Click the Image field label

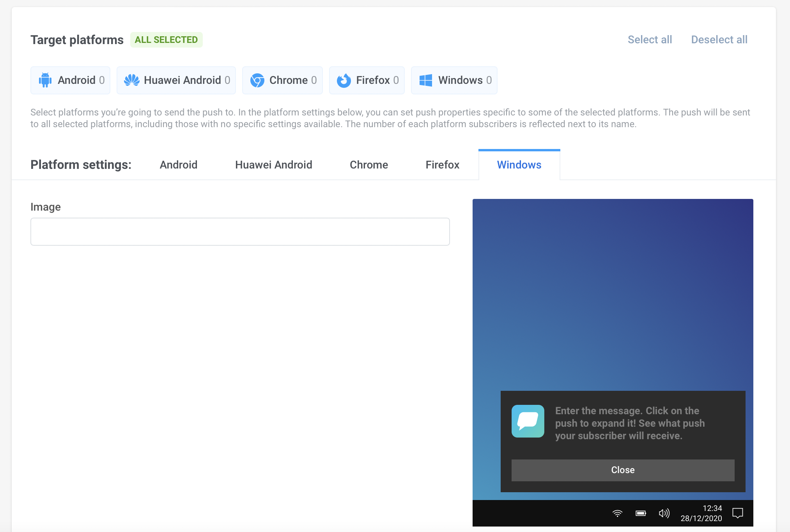[46, 207]
